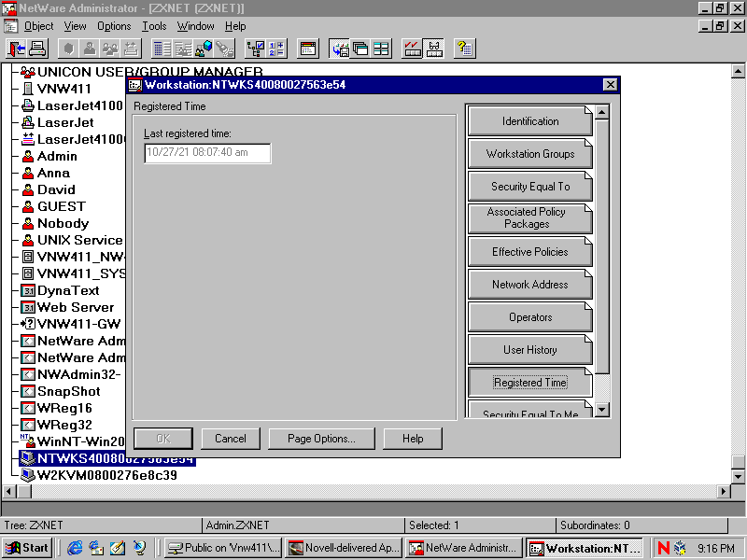
Task: Select the Admin user object
Action: [x=49, y=156]
